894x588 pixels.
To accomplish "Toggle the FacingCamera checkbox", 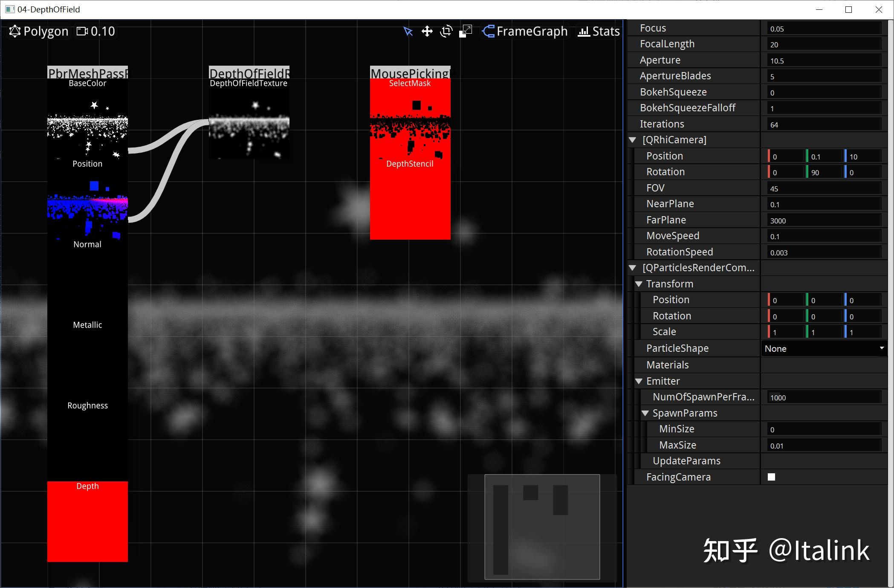I will [771, 477].
